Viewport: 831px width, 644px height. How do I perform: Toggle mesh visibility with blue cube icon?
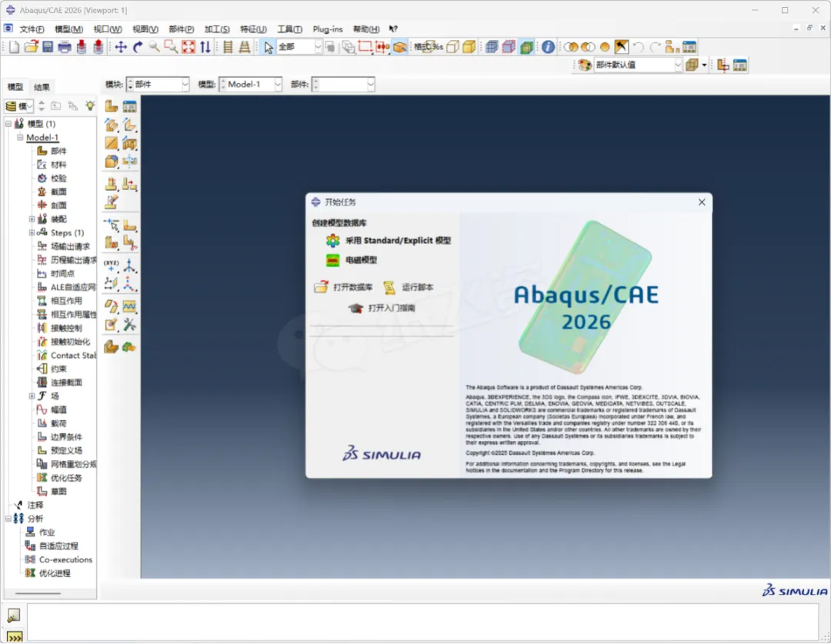point(491,47)
